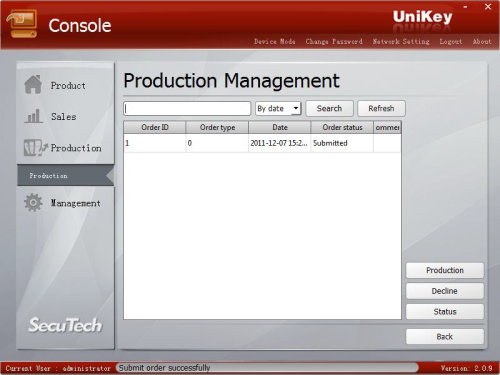Sort by Date column header
Screen dimensions: 500x375
(x=280, y=127)
